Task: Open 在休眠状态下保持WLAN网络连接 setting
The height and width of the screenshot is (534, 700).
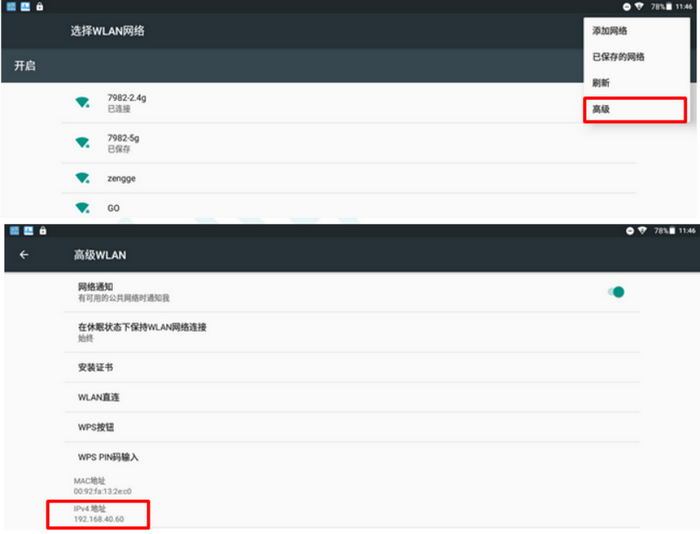Action: [148, 332]
